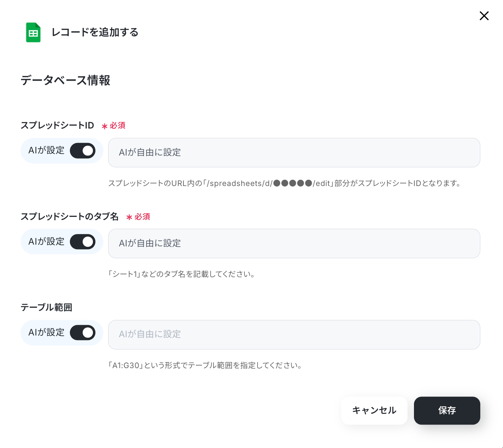Click the キャンセル button
Image resolution: width=503 pixels, height=448 pixels.
click(374, 410)
